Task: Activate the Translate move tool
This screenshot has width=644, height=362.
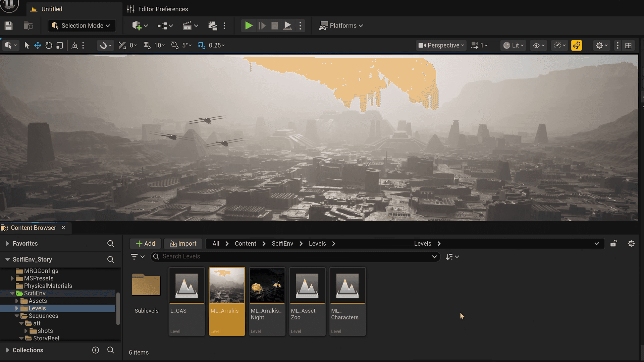Action: pyautogui.click(x=38, y=45)
